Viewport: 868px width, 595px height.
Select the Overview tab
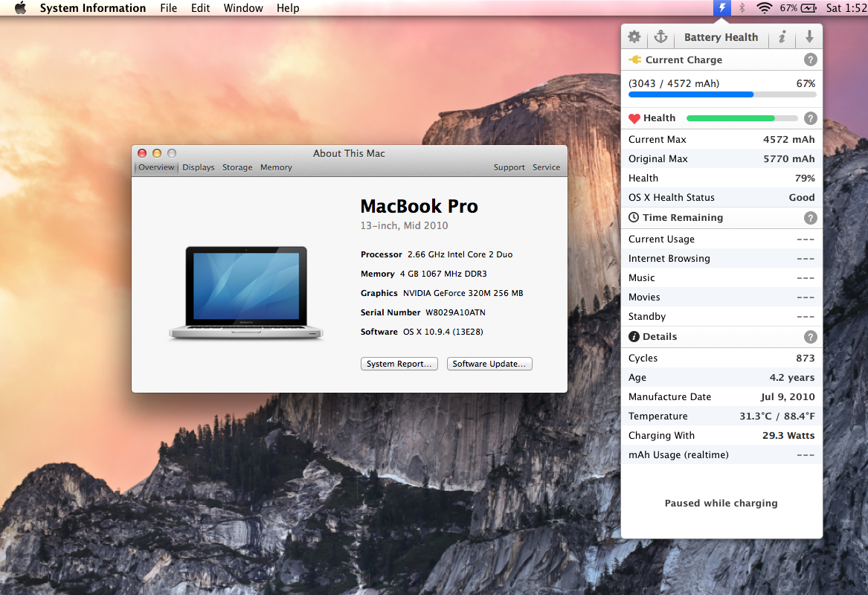coord(156,167)
